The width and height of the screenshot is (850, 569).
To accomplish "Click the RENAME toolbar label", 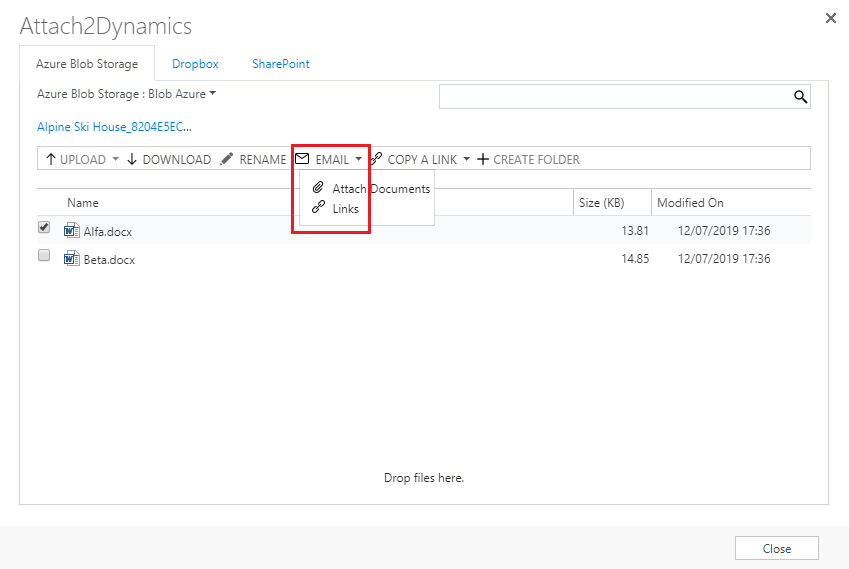I will tap(263, 160).
